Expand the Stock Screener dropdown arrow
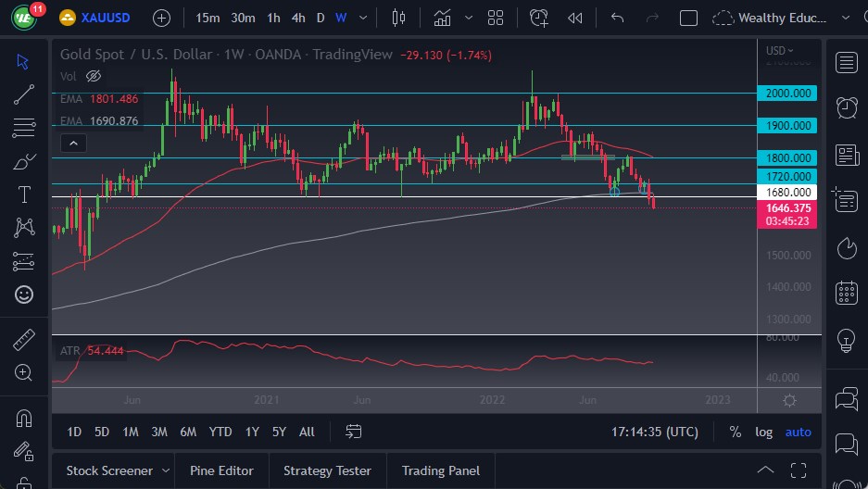Screen dimensions: 868x489 click(166, 470)
